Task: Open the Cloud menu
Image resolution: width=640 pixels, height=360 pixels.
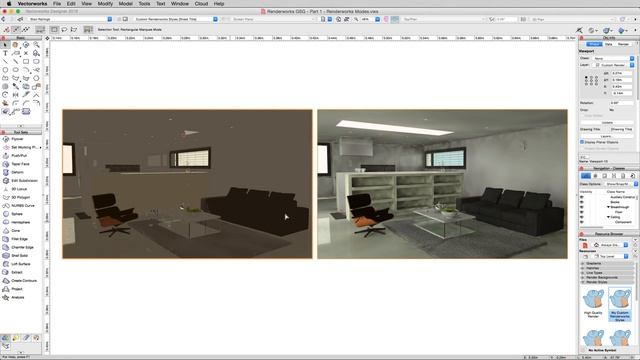Action: (x=201, y=3)
